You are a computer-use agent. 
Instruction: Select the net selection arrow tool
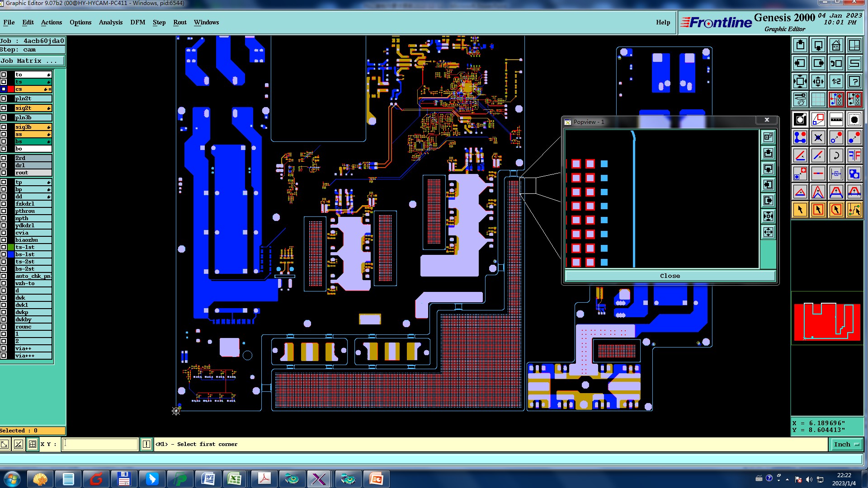pos(854,210)
